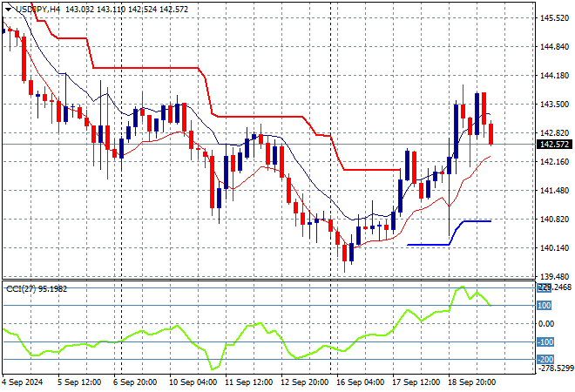
Task: Click the 140.140 price axis label
Action: click(x=554, y=247)
